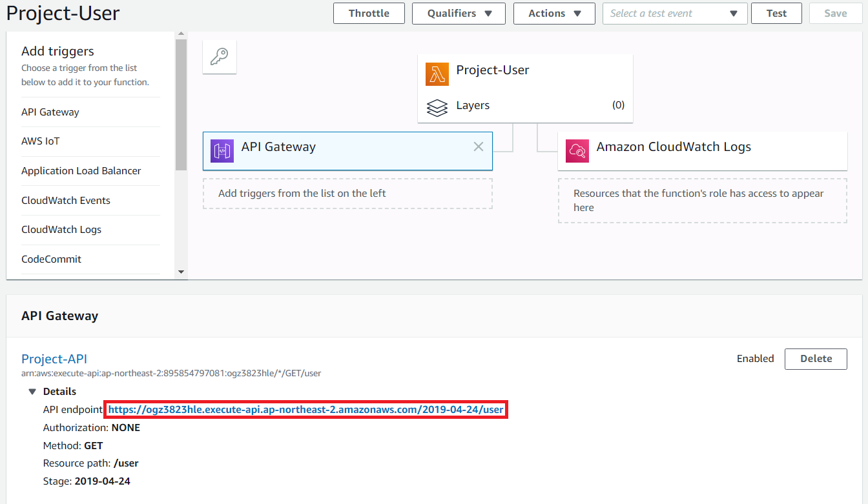The height and width of the screenshot is (504, 868).
Task: Click the Amazon CloudWatch Logs icon
Action: click(577, 151)
